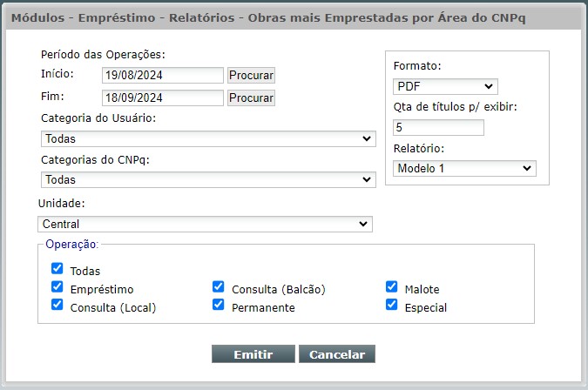This screenshot has height=390, width=588.
Task: Expand the Relatório dropdown showing Modelo 1
Action: point(464,169)
